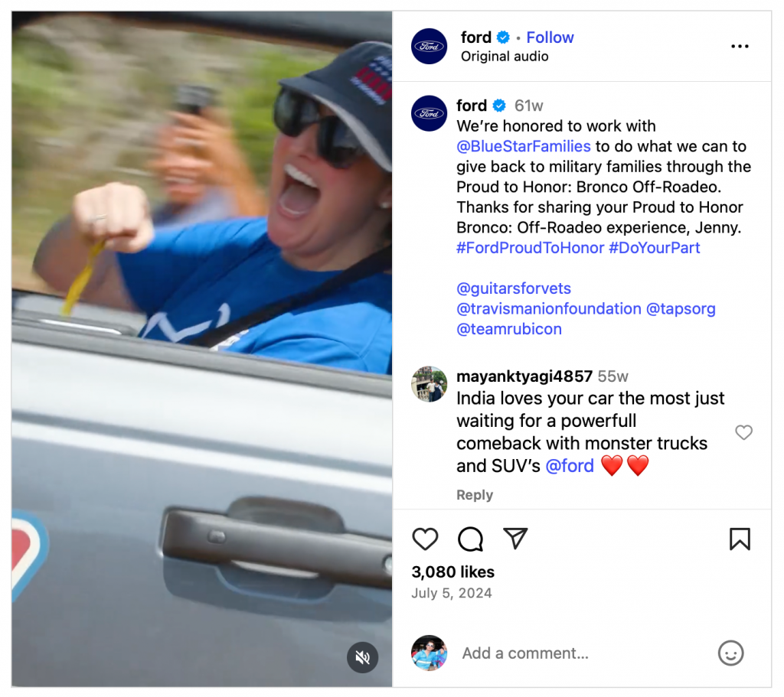Focus the Add a comment field
The width and height of the screenshot is (784, 697).
pos(580,653)
